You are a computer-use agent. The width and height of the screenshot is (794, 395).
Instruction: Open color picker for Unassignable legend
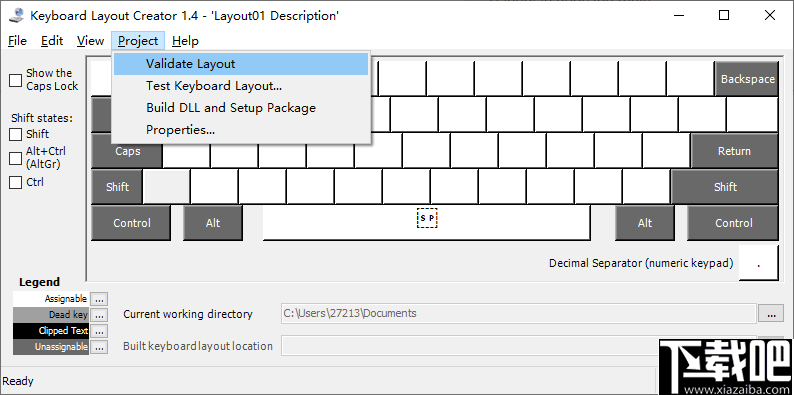point(99,347)
